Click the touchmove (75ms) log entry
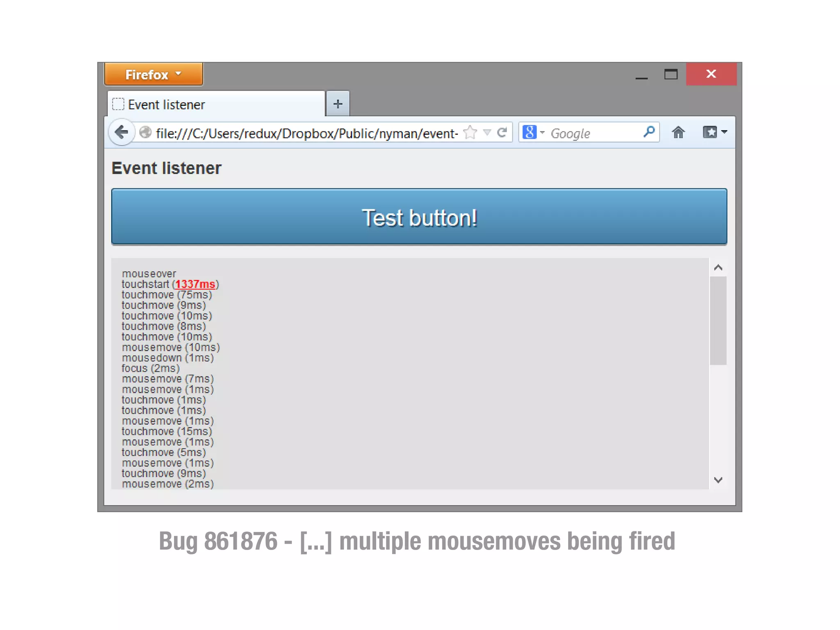The width and height of the screenshot is (840, 630). 167,295
